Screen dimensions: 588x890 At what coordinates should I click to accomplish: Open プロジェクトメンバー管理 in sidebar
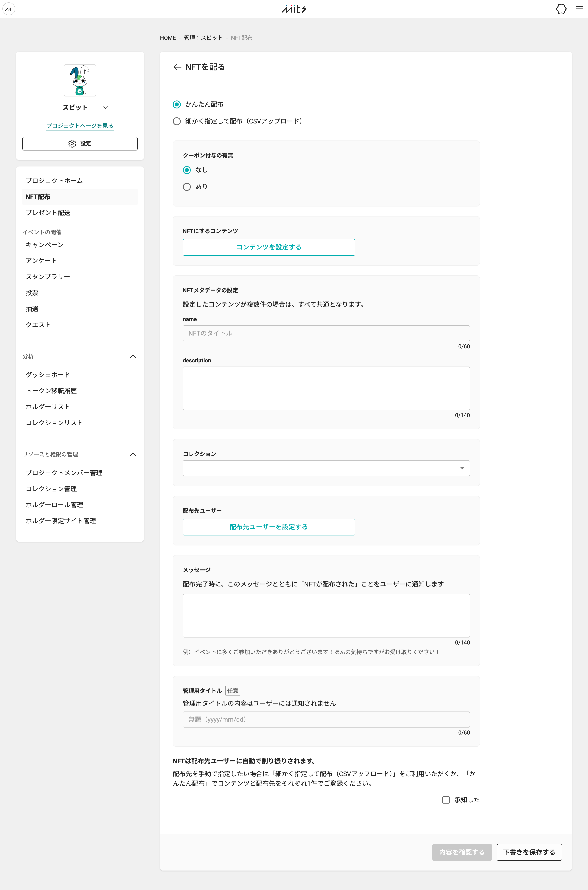(80, 473)
